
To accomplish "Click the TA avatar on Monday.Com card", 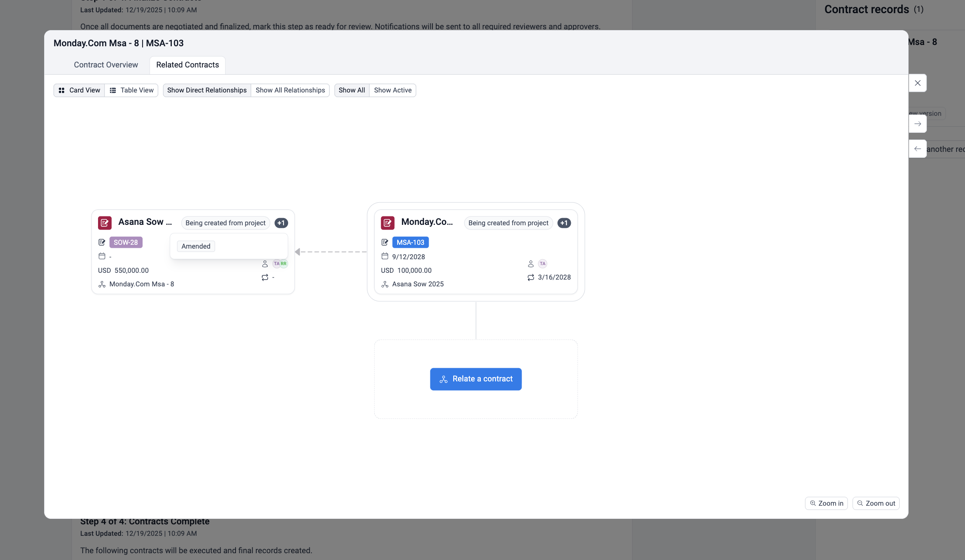I will 542,264.
